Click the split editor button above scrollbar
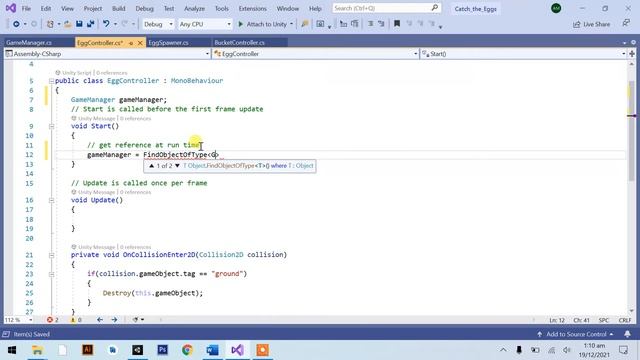This screenshot has height=360, width=640. [631, 54]
